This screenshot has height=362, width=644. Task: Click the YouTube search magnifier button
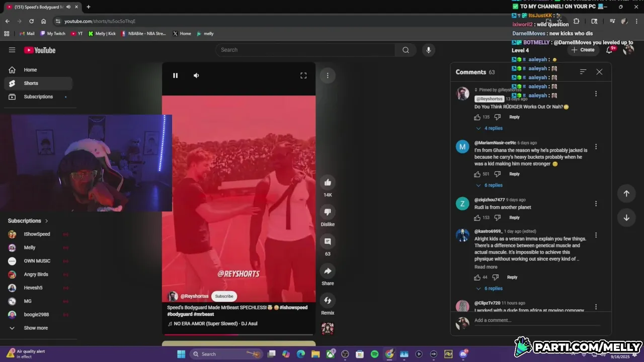click(x=406, y=50)
